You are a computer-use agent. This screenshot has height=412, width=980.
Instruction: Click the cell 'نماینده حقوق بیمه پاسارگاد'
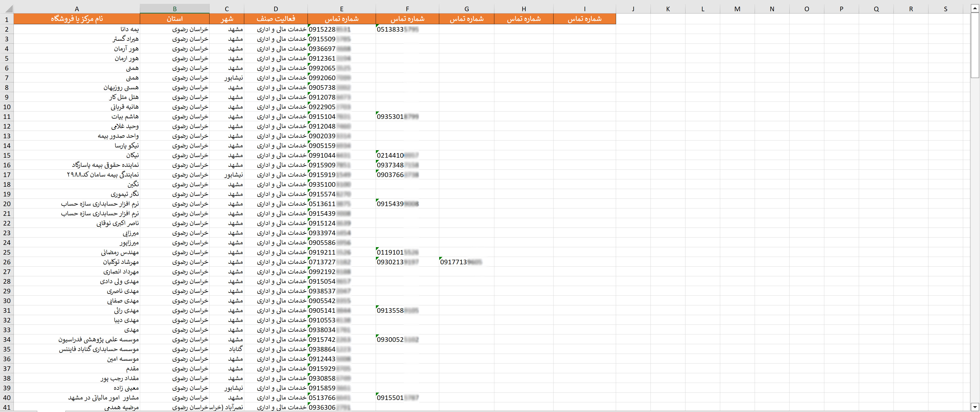coord(77,165)
